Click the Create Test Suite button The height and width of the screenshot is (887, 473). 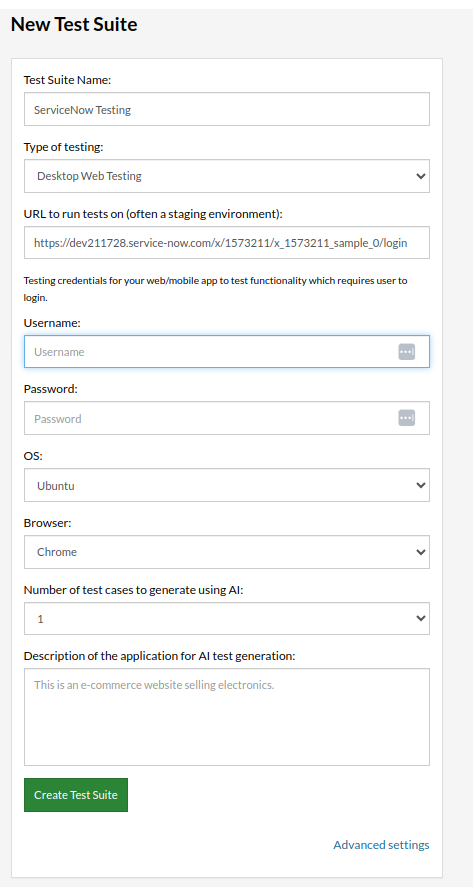(76, 795)
